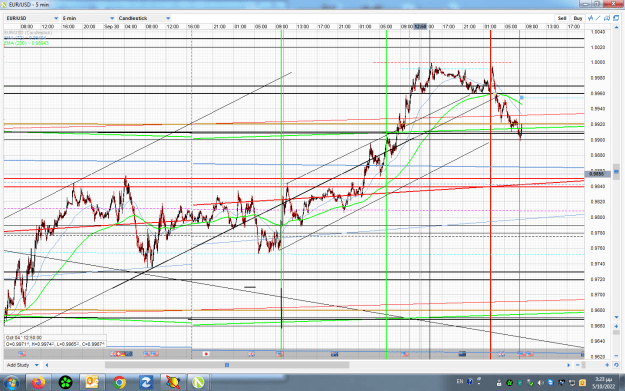Click the Sep 30 date label

coord(112,26)
